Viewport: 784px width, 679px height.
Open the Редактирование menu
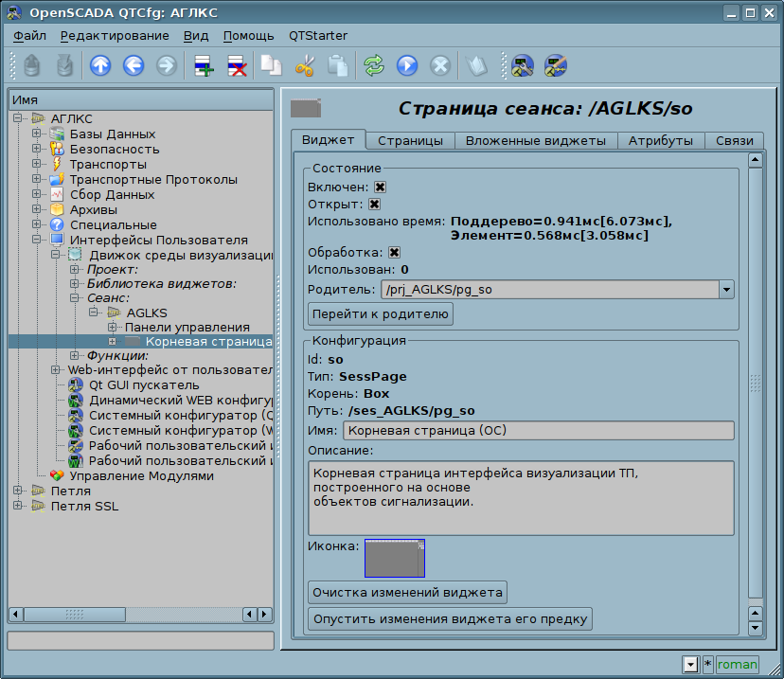[x=115, y=36]
